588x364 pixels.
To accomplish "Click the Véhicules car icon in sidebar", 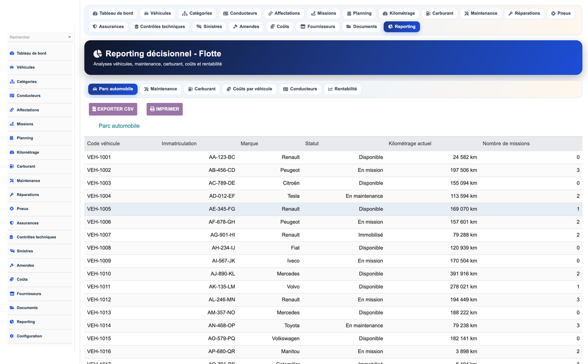I will coord(12,67).
